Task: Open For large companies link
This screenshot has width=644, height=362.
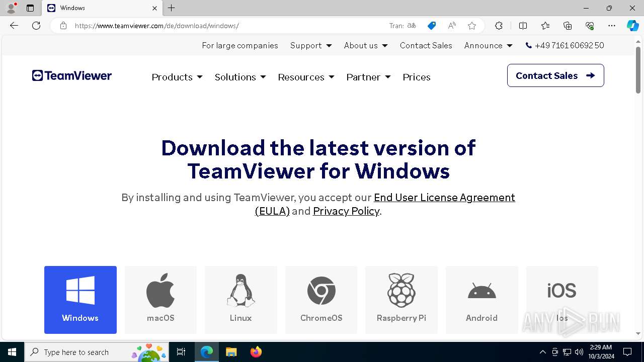Action: coord(240,45)
